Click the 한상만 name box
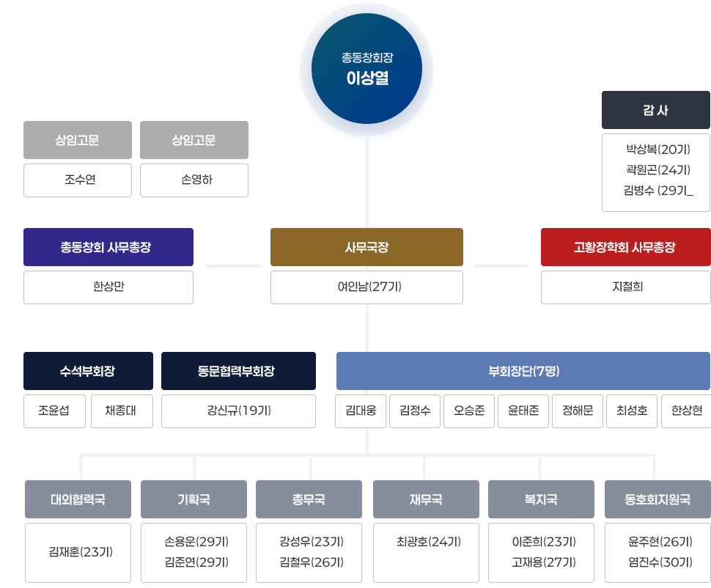This screenshot has height=588, width=711. pyautogui.click(x=108, y=287)
